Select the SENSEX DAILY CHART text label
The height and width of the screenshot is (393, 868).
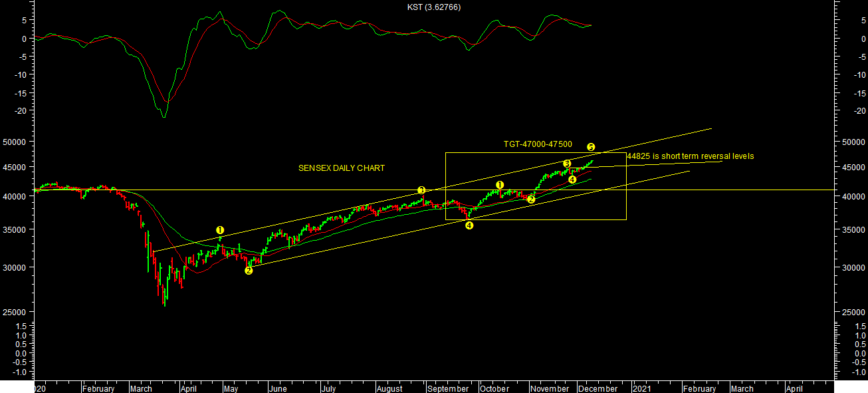[342, 169]
